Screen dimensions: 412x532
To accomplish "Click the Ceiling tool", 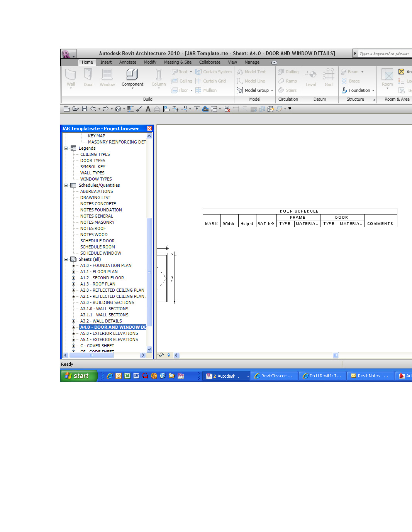I will [x=182, y=81].
